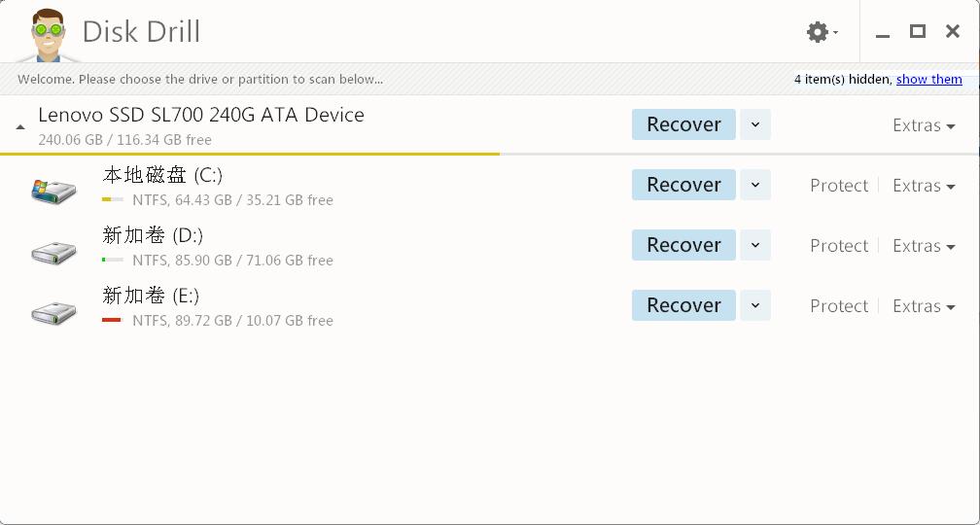Open Extras menu for Lenovo SSD device
980x525 pixels.
click(924, 125)
